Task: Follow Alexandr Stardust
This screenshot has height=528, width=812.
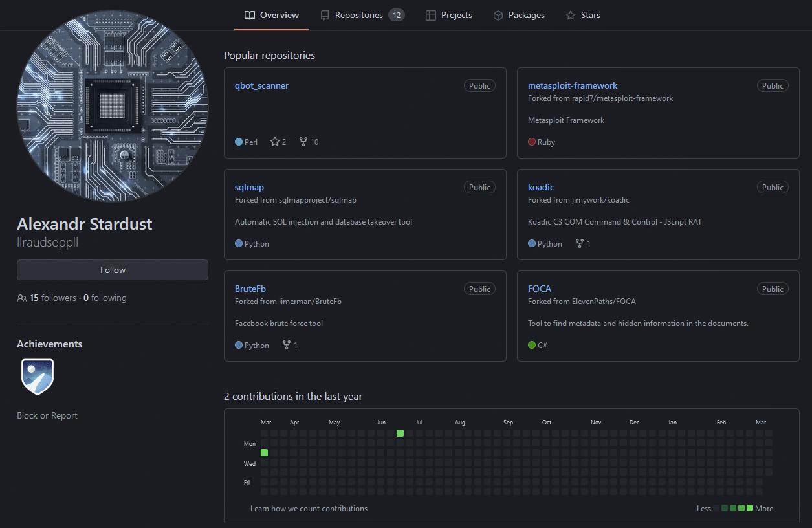Action: pyautogui.click(x=113, y=270)
